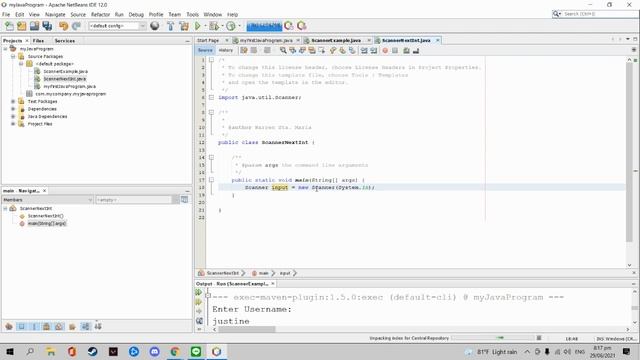Click the New File toolbar icon

9,26
